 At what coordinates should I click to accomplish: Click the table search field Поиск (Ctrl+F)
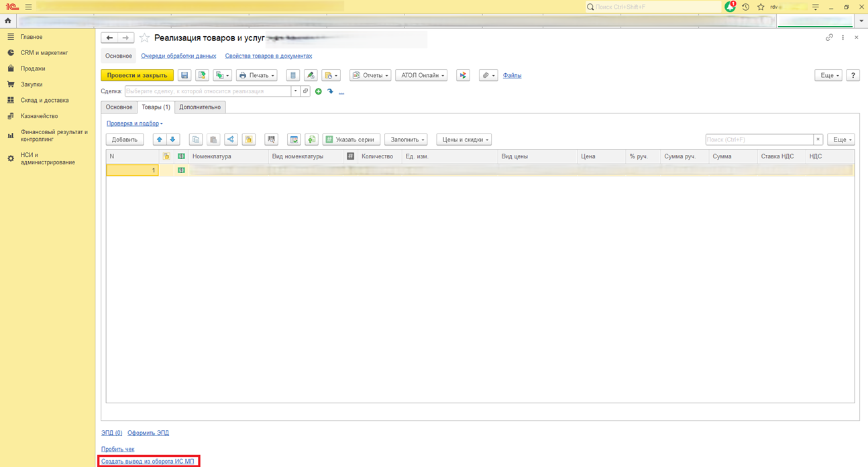(x=759, y=140)
